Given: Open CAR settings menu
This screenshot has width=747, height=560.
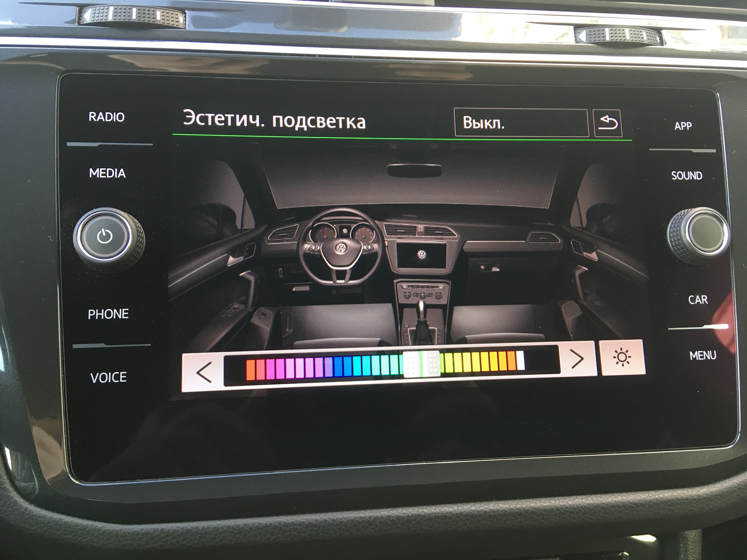Looking at the screenshot, I should pyautogui.click(x=698, y=296).
